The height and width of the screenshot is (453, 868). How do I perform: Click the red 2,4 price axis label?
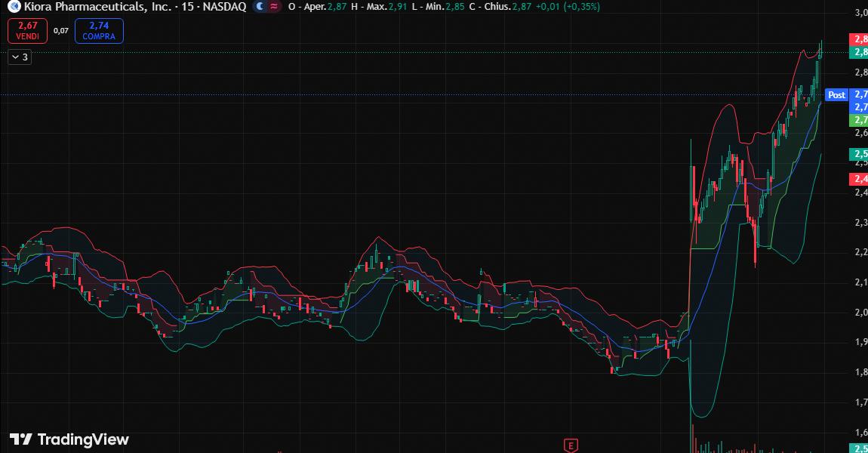pyautogui.click(x=859, y=179)
